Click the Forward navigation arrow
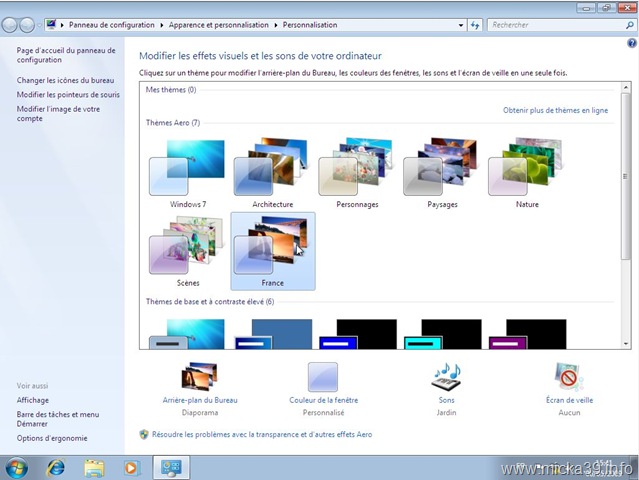639x480 pixels. point(27,25)
